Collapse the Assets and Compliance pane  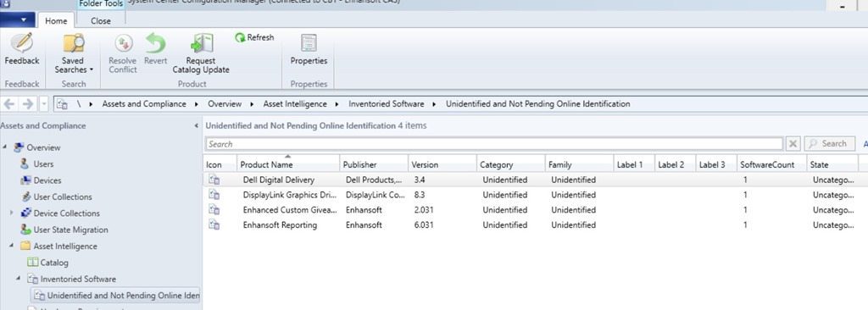[196, 126]
